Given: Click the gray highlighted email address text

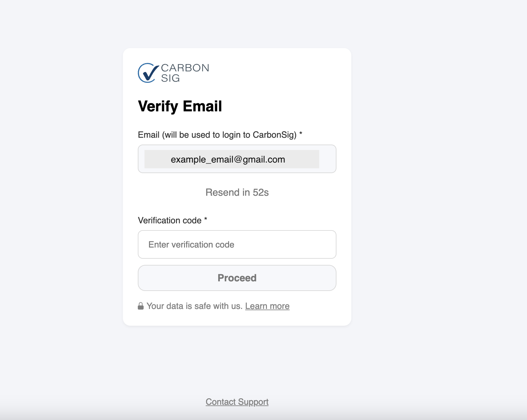Looking at the screenshot, I should (x=228, y=159).
